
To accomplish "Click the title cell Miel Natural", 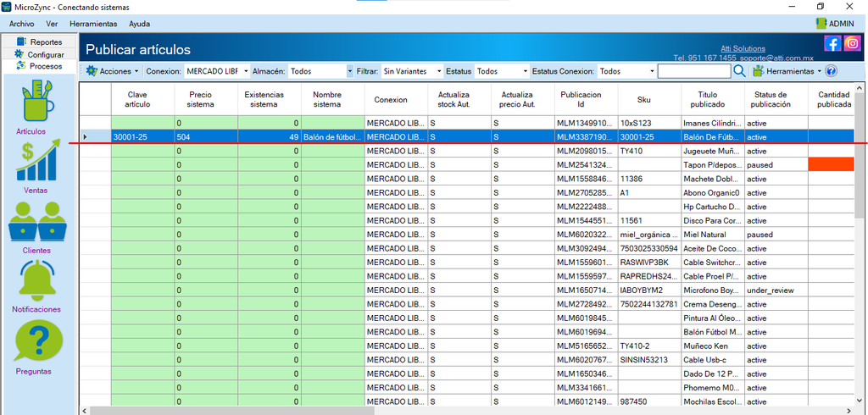I will tap(713, 234).
